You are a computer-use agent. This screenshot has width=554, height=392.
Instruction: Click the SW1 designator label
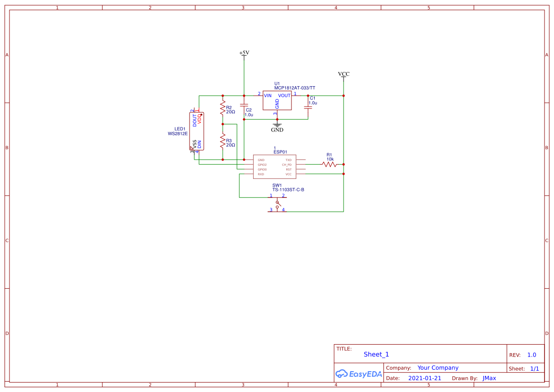pyautogui.click(x=277, y=185)
